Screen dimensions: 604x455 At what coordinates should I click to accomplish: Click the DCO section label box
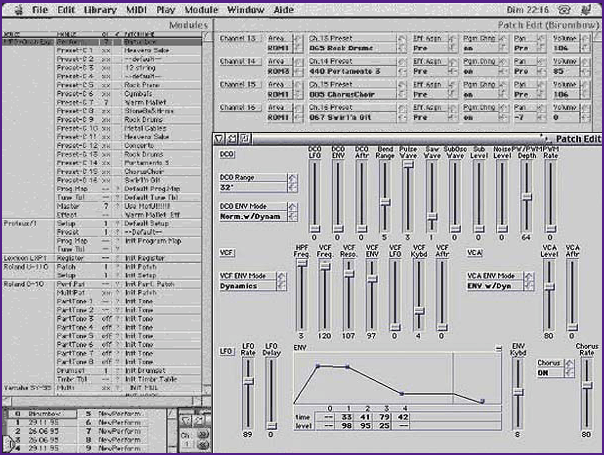(227, 155)
